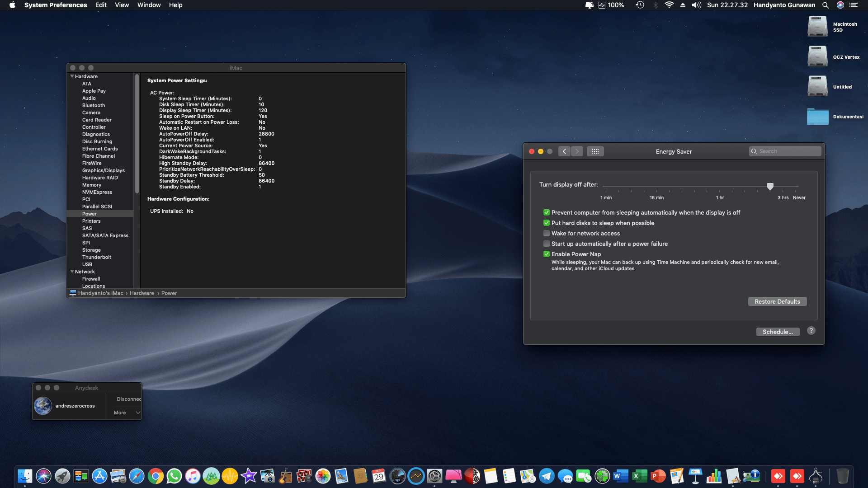Open the System Preferences menu

(x=56, y=5)
